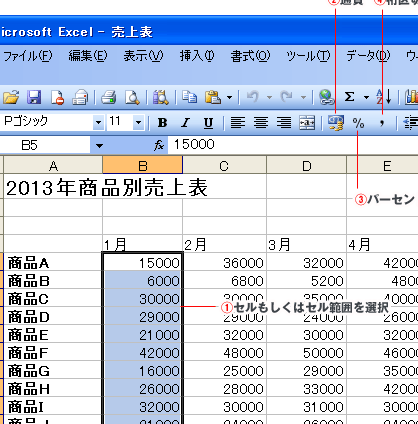Screen dimensions: 418x424
Task: Select column B header
Action: tap(143, 165)
